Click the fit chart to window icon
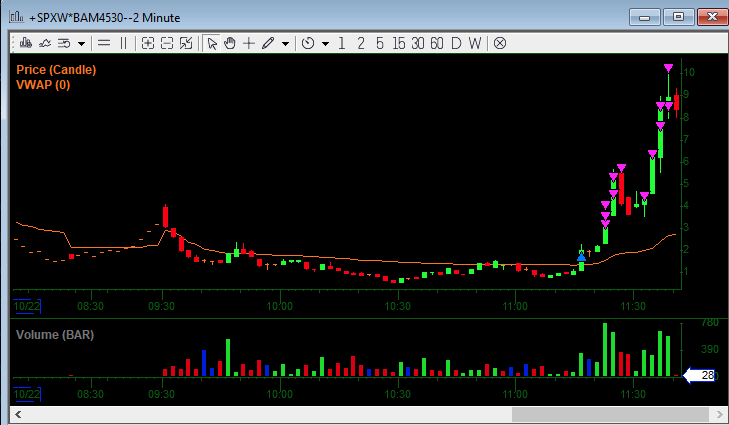 coord(186,43)
